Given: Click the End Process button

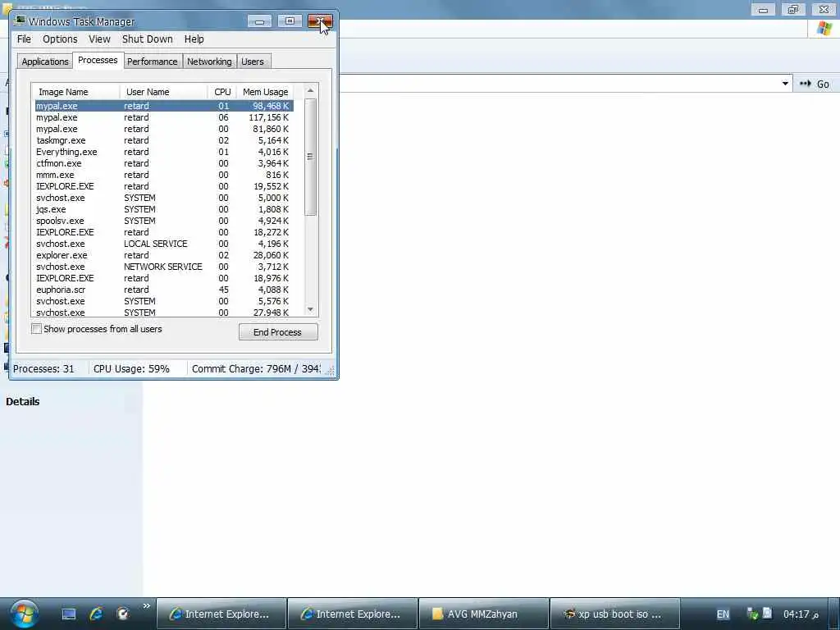Looking at the screenshot, I should pos(278,332).
